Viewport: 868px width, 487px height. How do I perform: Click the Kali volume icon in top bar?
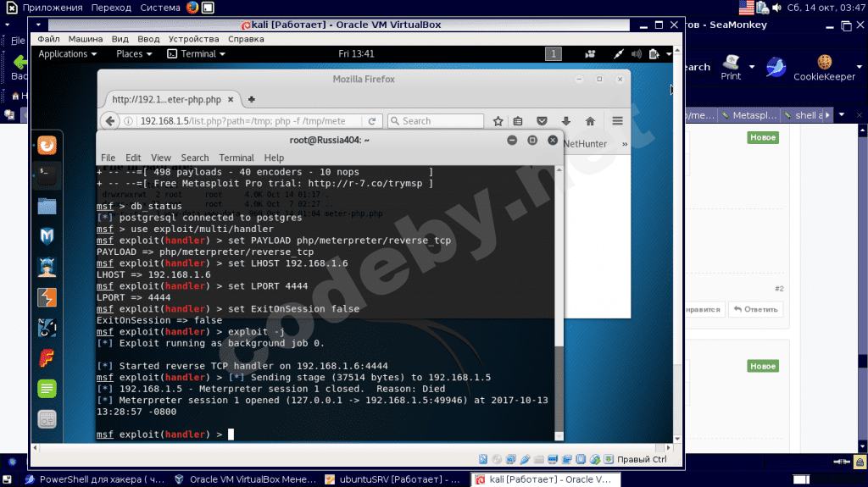coord(636,53)
